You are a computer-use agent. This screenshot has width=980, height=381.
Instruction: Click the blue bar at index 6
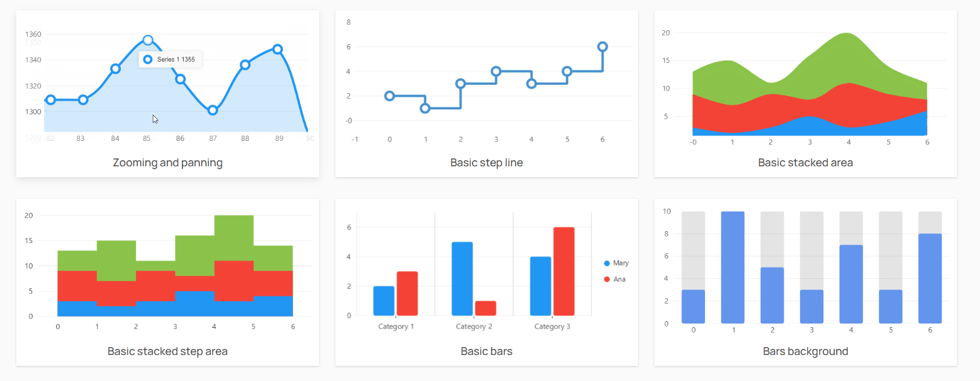pyautogui.click(x=930, y=278)
